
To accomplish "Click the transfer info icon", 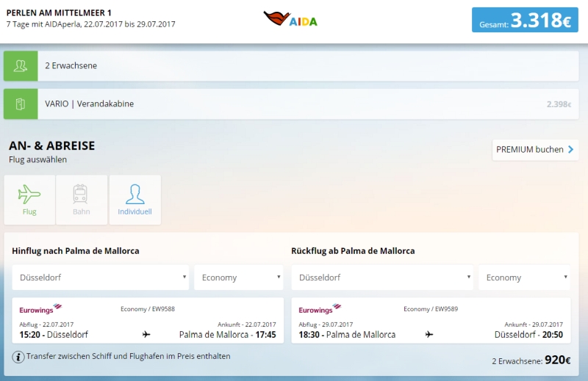I will pyautogui.click(x=18, y=357).
